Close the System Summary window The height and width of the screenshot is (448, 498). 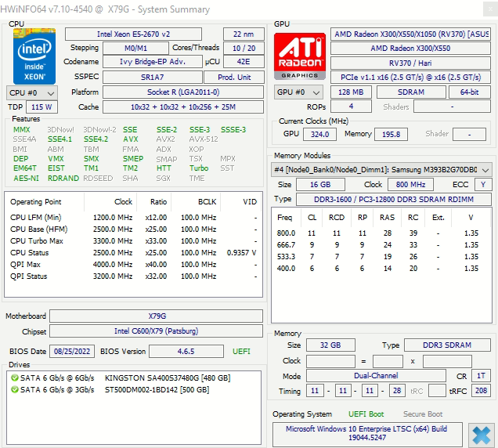490,9
